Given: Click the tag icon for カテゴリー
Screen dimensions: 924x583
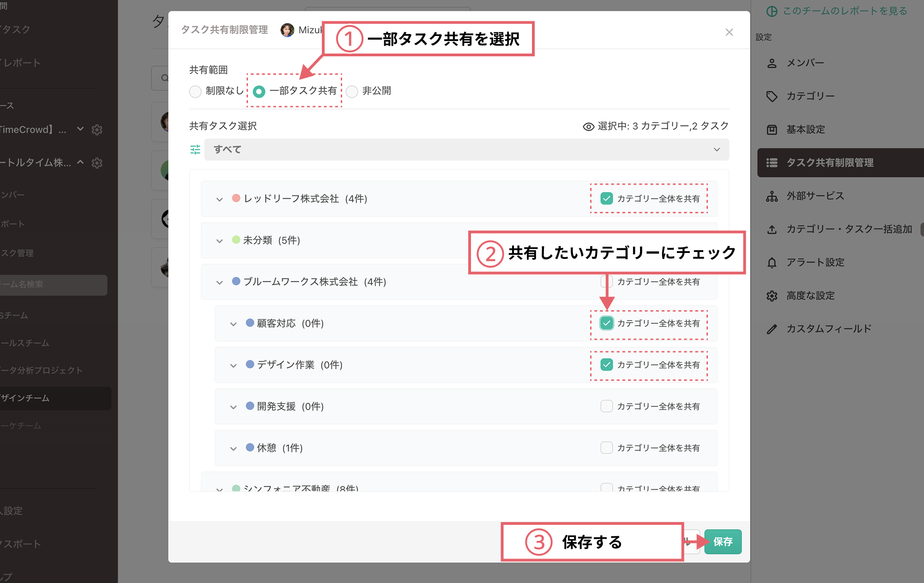Looking at the screenshot, I should pos(772,96).
